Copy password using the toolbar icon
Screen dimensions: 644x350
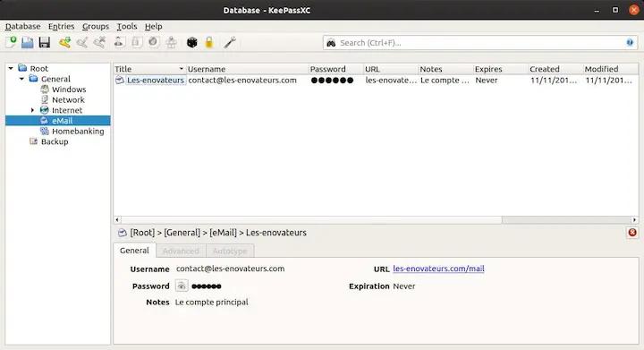tap(137, 42)
